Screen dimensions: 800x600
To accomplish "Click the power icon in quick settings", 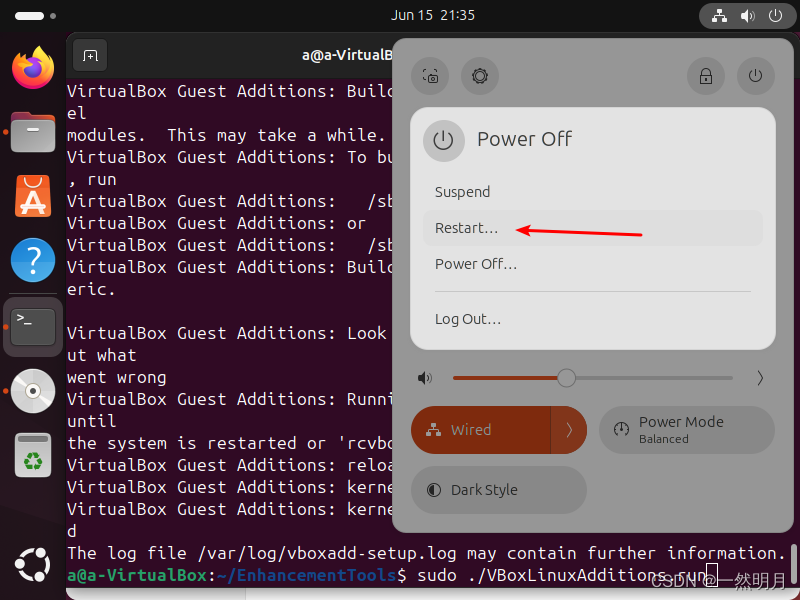I will click(756, 76).
